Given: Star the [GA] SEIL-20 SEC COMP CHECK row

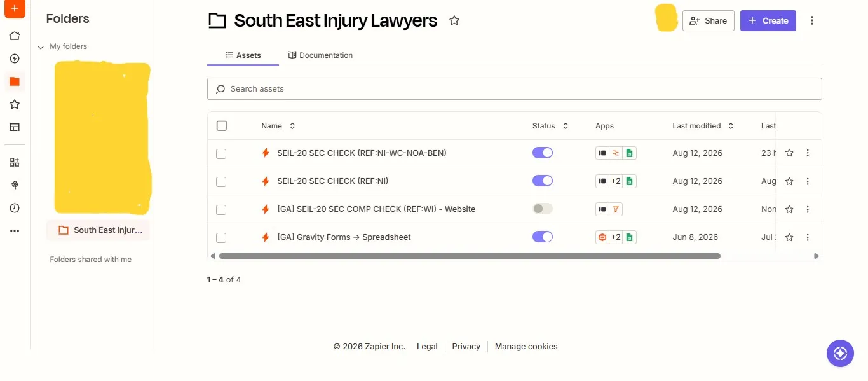Looking at the screenshot, I should pyautogui.click(x=789, y=209).
